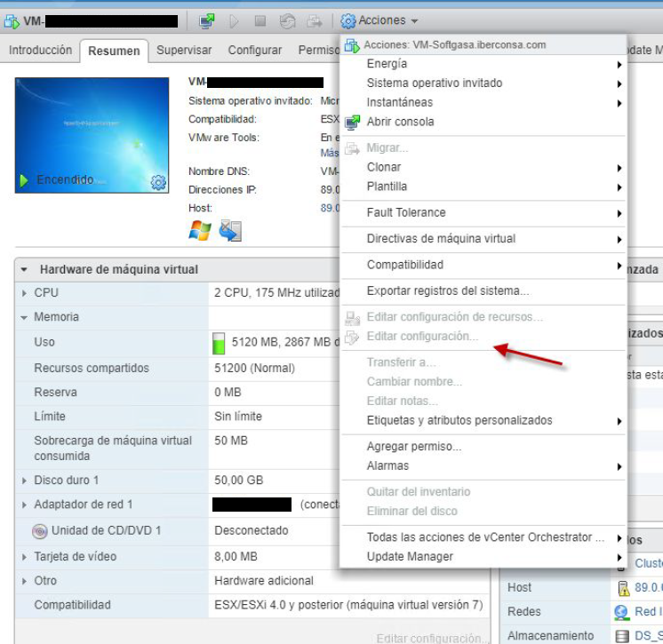The image size is (663, 644).
Task: Open the Plantilla submenu
Action: coord(483,187)
